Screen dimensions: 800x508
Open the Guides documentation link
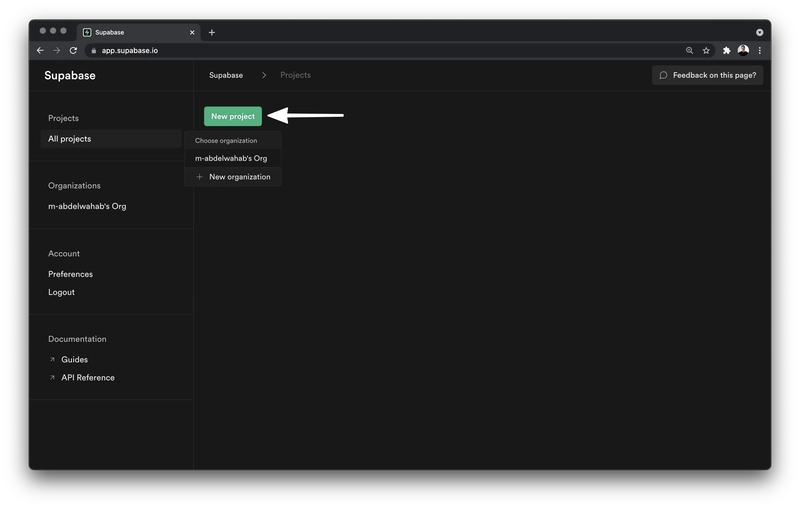(74, 360)
